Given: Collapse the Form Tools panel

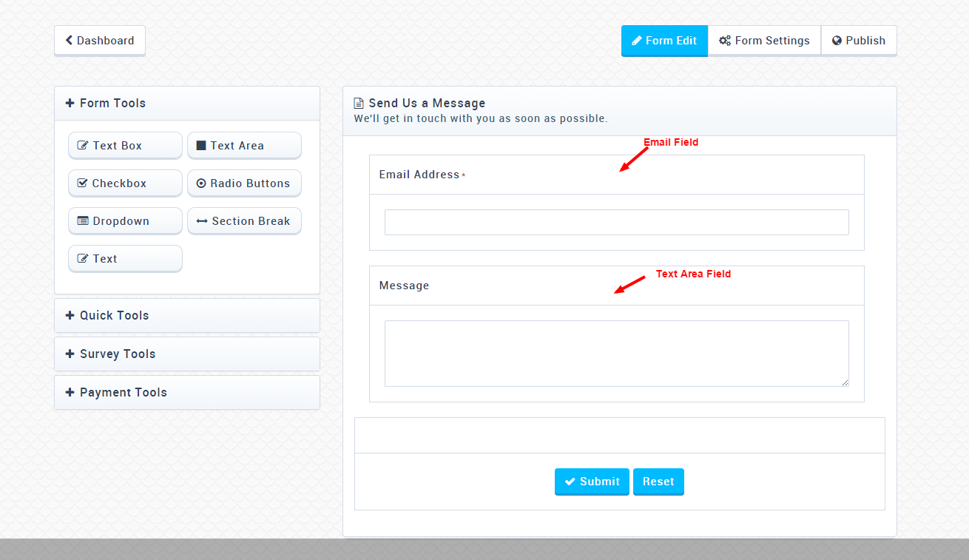Looking at the screenshot, I should 112,104.
